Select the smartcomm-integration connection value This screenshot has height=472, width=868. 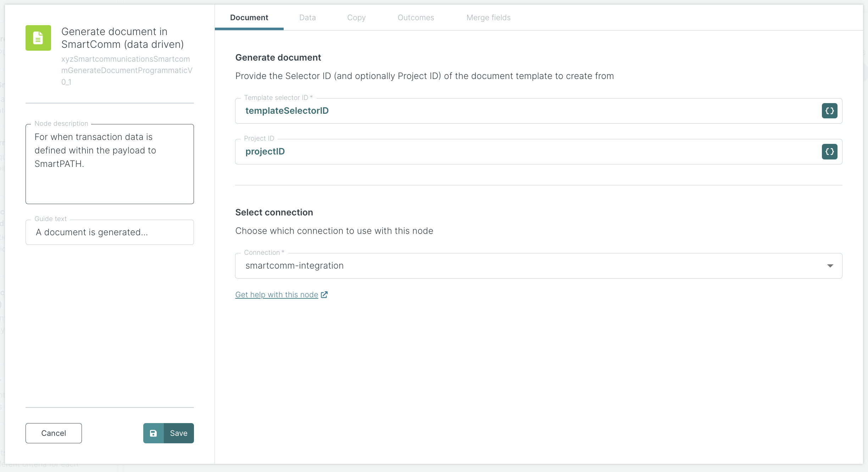point(294,266)
